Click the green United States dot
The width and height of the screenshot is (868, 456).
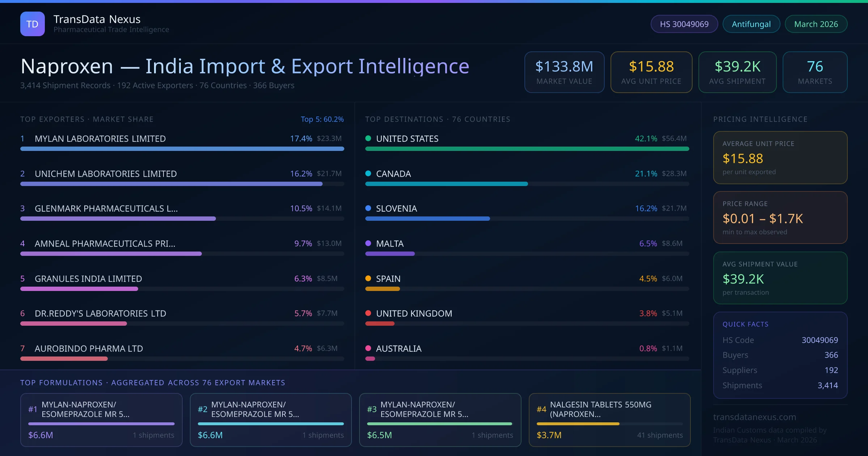(x=368, y=138)
